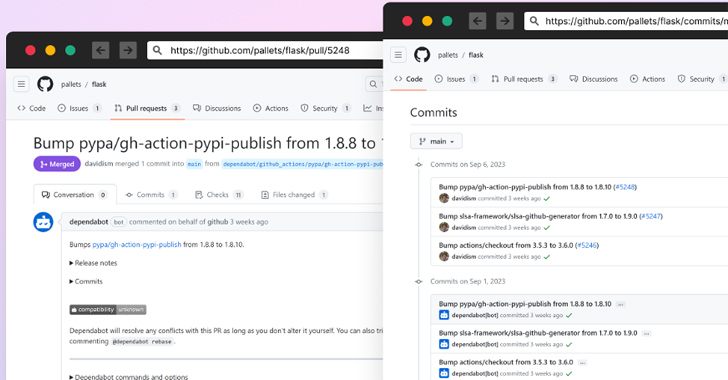This screenshot has width=728, height=380.
Task: Expand Dependabot commands and options
Action: tap(129, 377)
